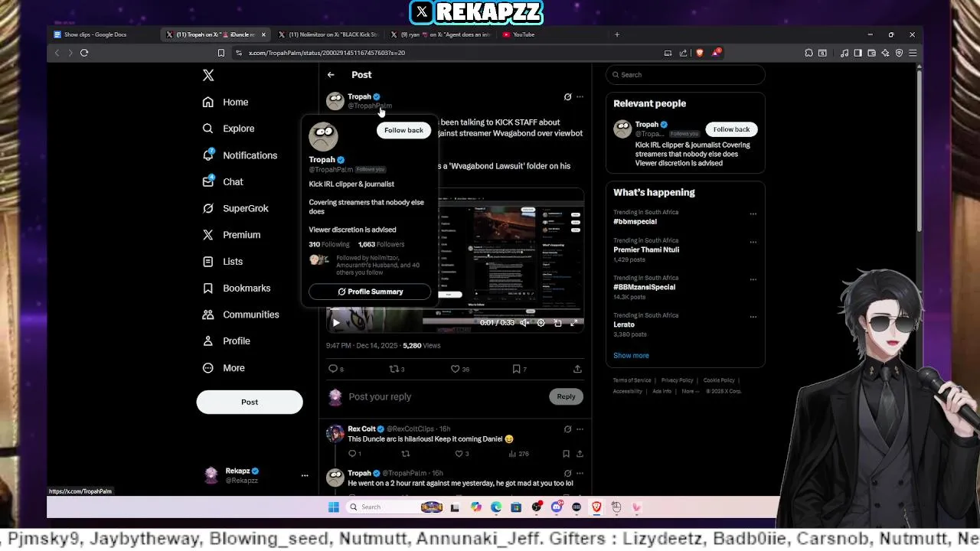Click Follow back in Tropah hover card

403,130
